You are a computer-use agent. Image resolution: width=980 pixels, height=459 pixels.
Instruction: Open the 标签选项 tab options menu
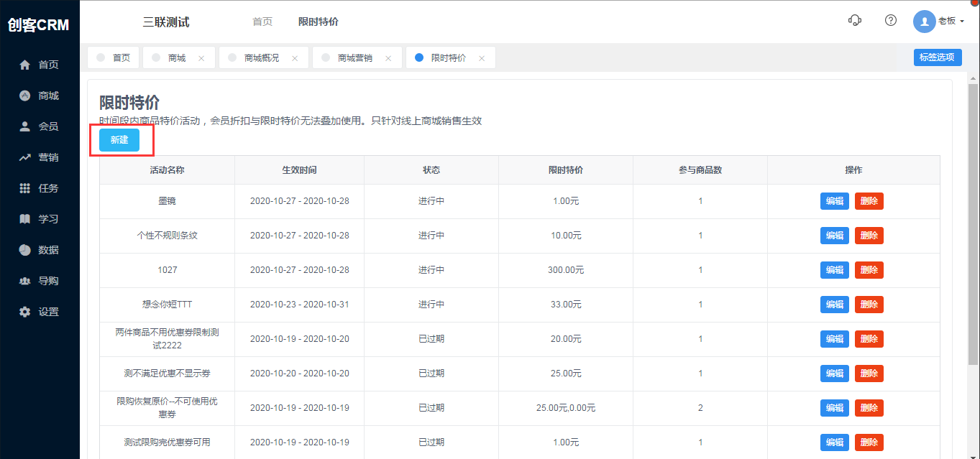(937, 57)
